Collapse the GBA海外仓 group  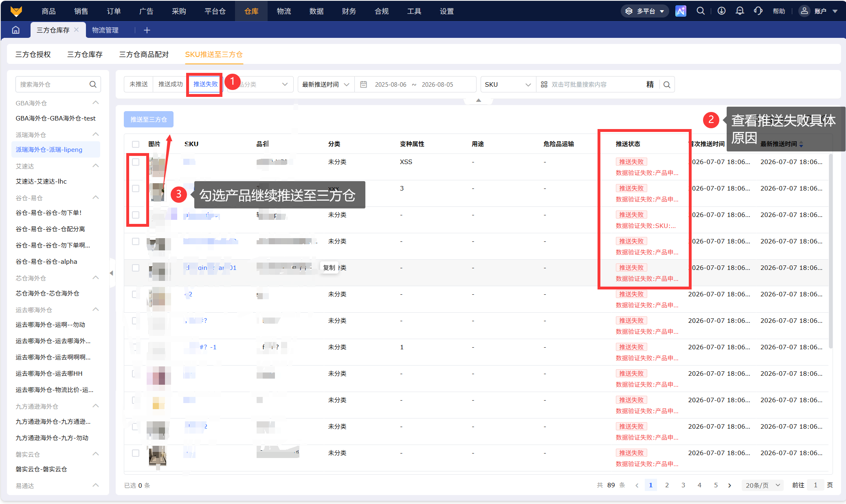click(96, 103)
